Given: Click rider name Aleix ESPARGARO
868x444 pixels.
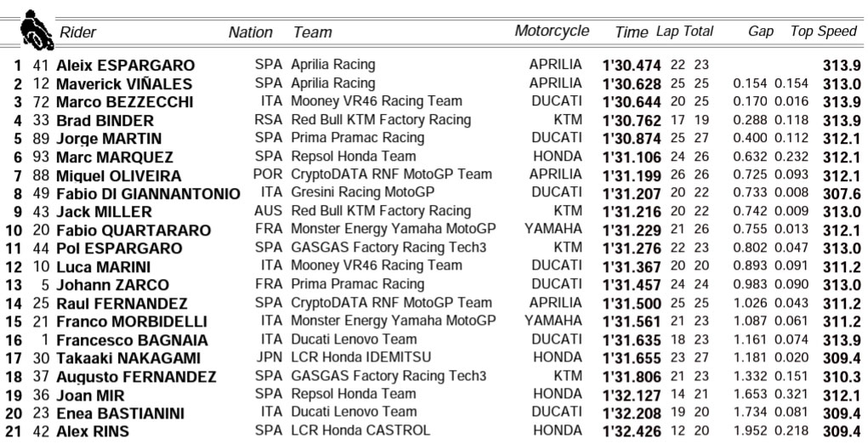Looking at the screenshot, I should (x=125, y=65).
